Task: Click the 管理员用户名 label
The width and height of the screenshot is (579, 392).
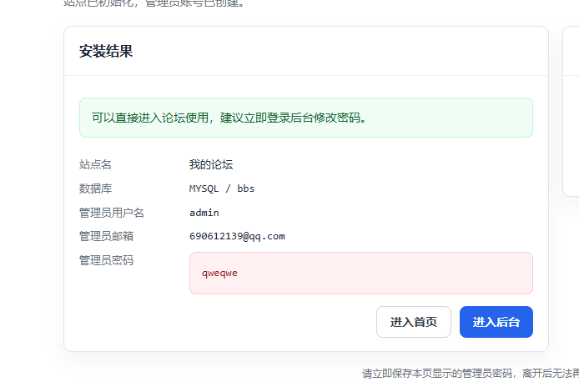Action: click(x=112, y=213)
